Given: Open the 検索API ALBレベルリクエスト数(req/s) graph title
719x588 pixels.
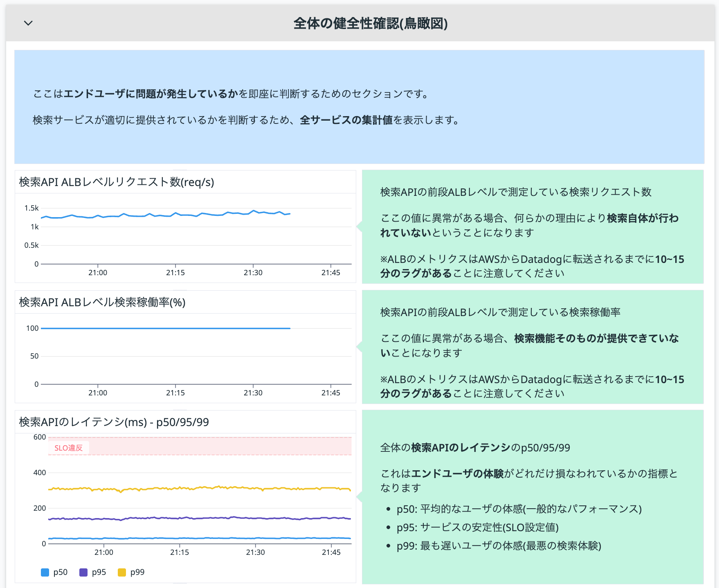Looking at the screenshot, I should pos(117,183).
